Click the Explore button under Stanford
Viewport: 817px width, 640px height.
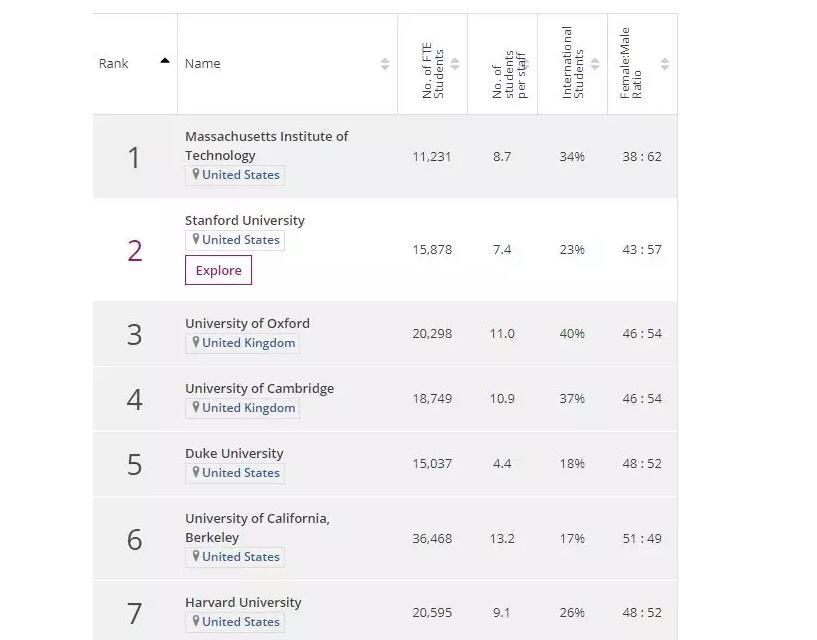click(x=218, y=270)
